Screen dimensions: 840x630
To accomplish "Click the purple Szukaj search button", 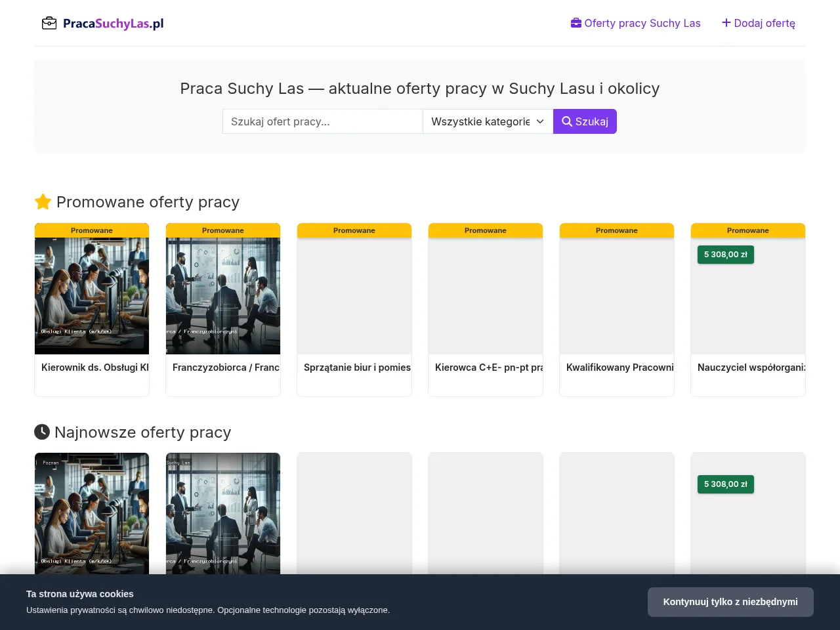I will (x=585, y=121).
